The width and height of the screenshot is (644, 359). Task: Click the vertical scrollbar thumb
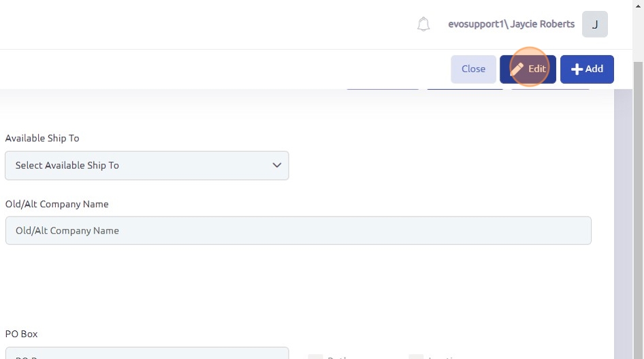point(638,204)
